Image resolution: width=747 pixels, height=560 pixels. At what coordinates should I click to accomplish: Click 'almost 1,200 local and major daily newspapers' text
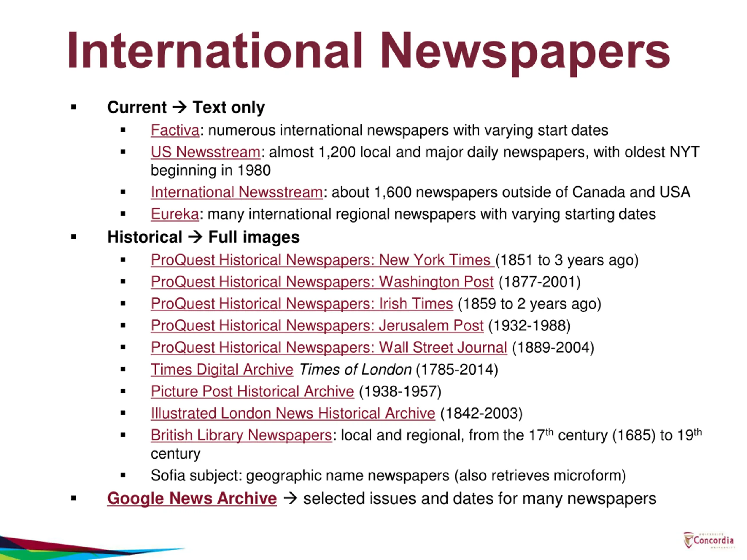click(x=427, y=152)
